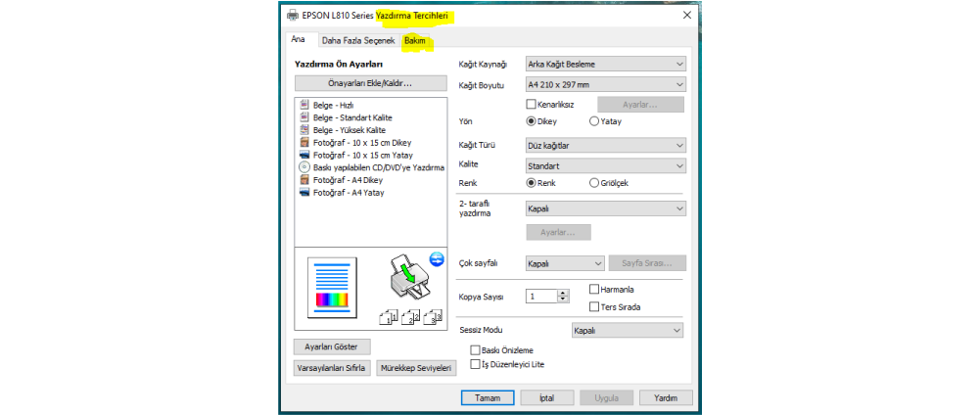
Task: Select the Griölçek radio button
Action: [593, 183]
